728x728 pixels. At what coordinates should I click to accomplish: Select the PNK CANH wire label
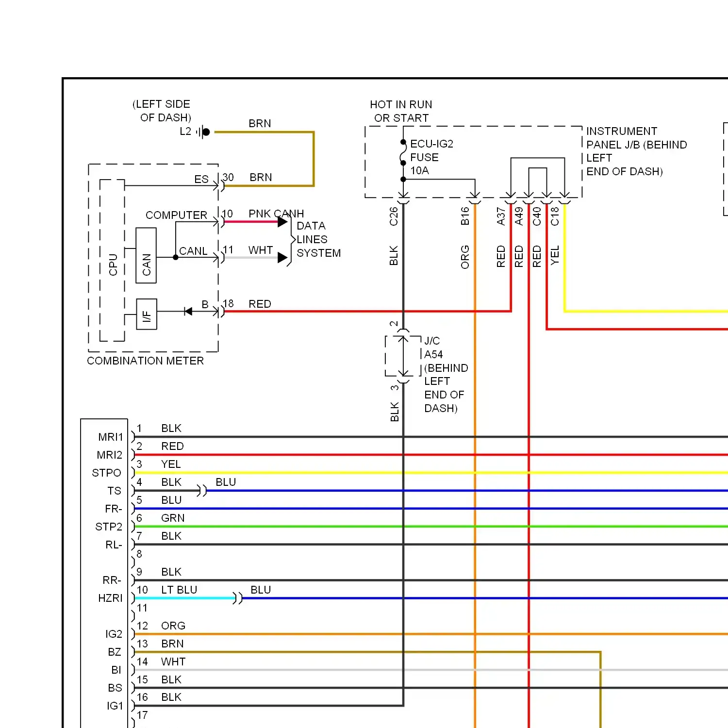coord(276,214)
